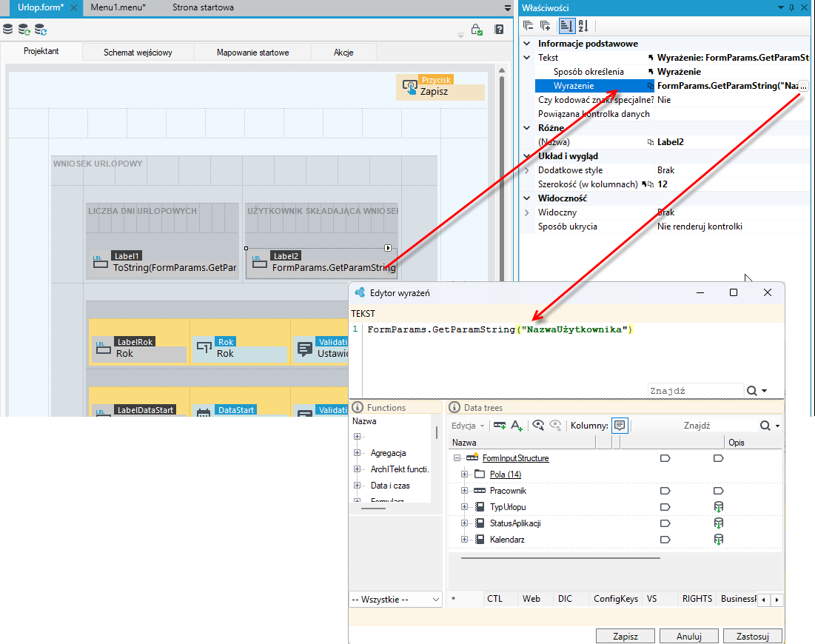Collapse the Tekst property group
This screenshot has width=815, height=644.
527,58
